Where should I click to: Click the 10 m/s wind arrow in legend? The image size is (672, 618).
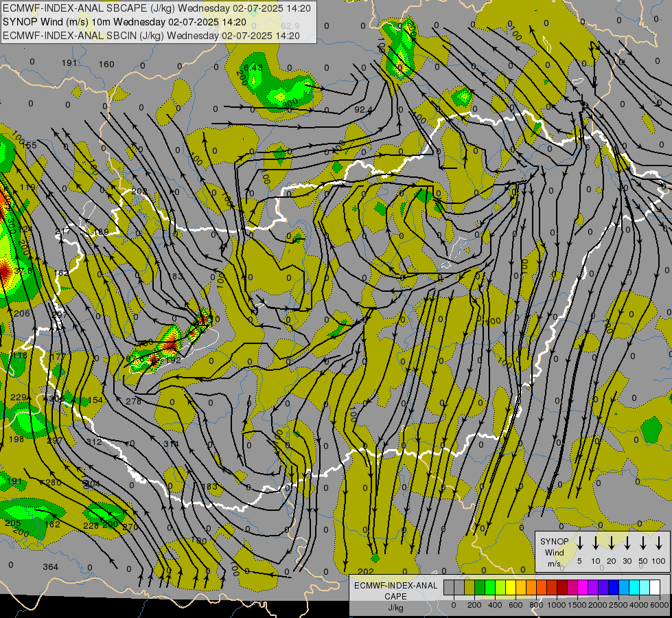[x=595, y=543]
